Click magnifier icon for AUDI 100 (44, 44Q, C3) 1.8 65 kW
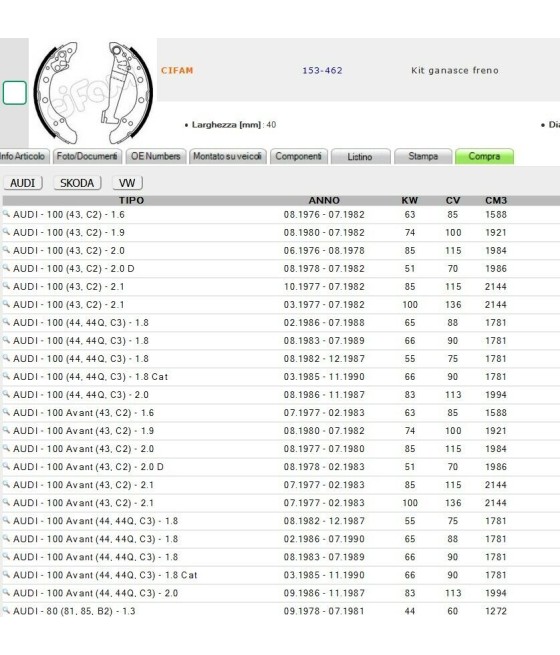Image resolution: width=560 pixels, height=655 pixels. [6, 322]
